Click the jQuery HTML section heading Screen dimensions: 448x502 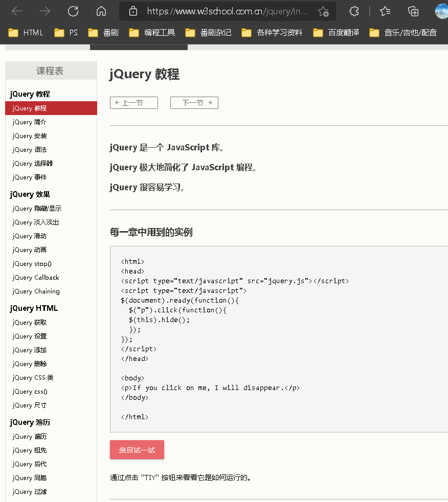pos(34,308)
